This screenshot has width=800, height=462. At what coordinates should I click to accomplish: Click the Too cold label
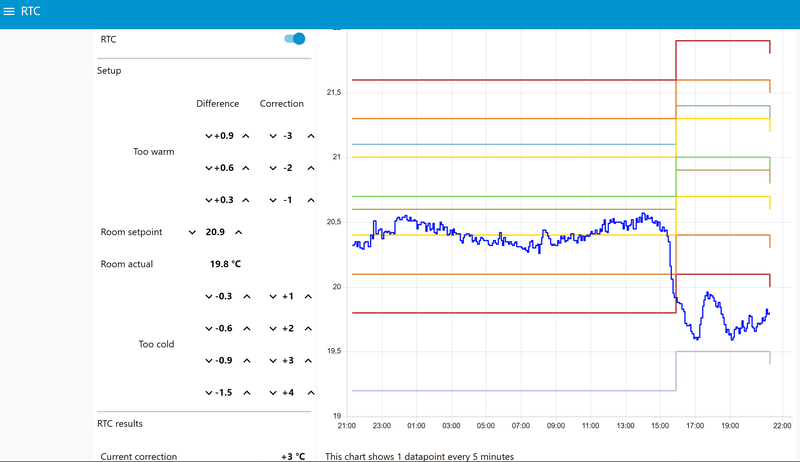pyautogui.click(x=156, y=344)
